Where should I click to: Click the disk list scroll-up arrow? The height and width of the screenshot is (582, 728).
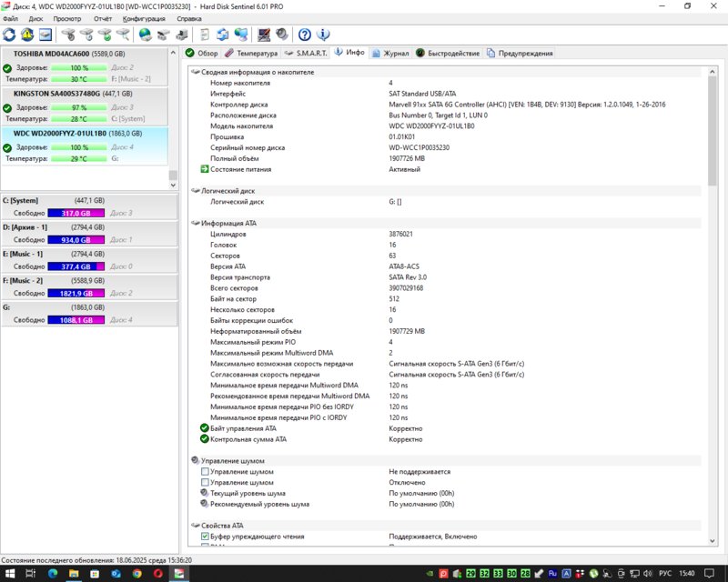click(173, 53)
